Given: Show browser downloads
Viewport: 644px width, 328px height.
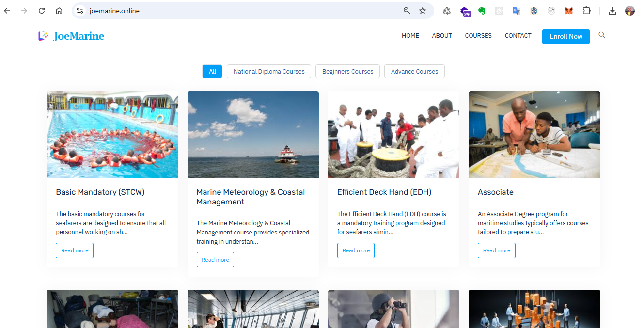Looking at the screenshot, I should (613, 11).
